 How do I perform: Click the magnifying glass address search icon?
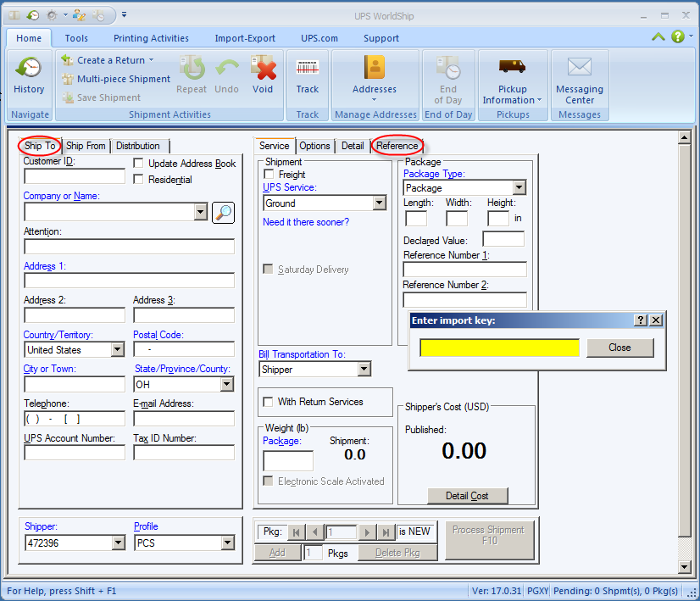click(223, 213)
